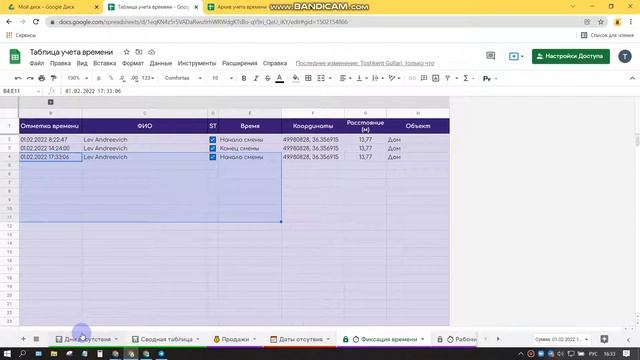Viewport: 640px width, 360px height.
Task: Open the Файл menu
Action: pyautogui.click(x=37, y=63)
